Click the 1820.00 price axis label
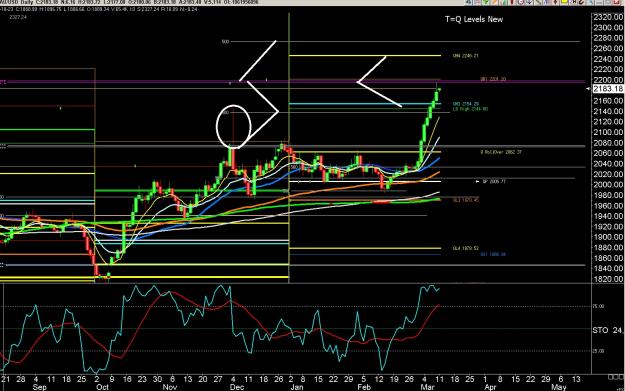Viewport: 625px width, 391px height. 608,279
